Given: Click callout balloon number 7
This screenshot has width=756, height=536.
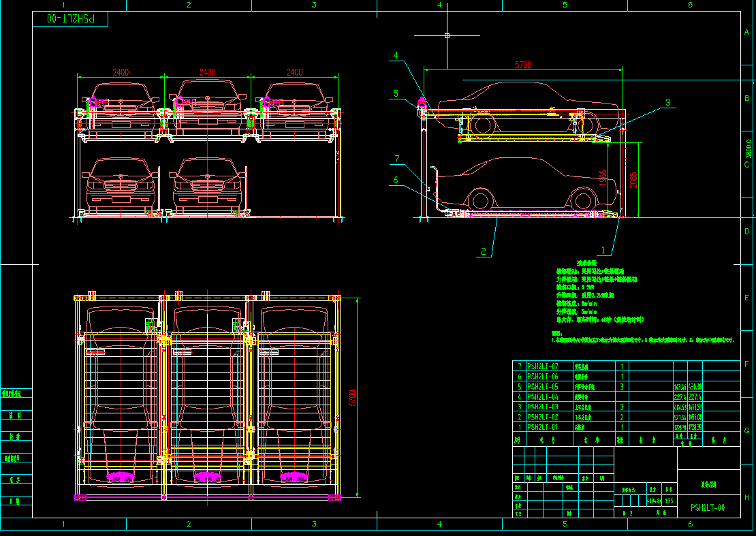Looking at the screenshot, I should point(395,159).
